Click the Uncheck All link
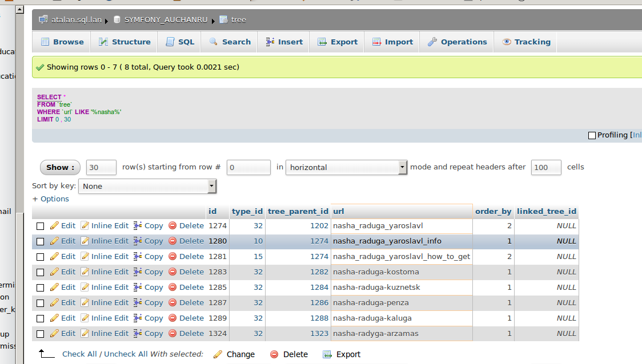The width and height of the screenshot is (642, 364). coord(125,354)
